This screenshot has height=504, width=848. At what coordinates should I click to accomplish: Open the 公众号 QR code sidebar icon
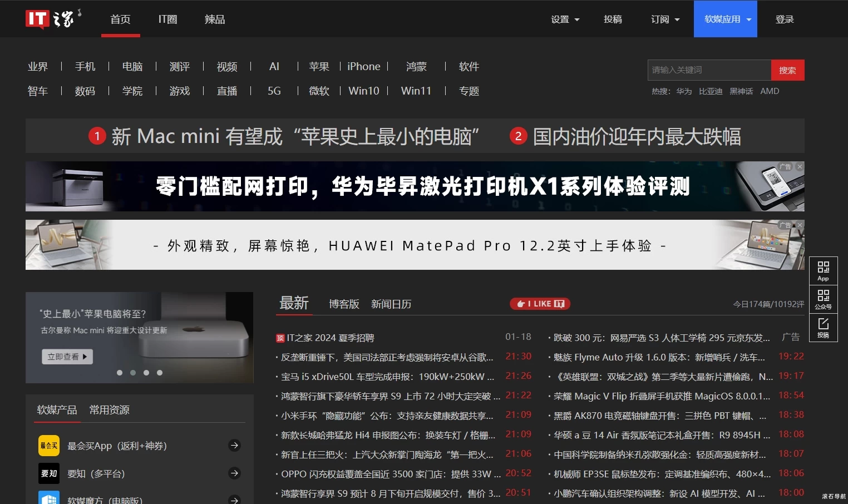tap(823, 299)
